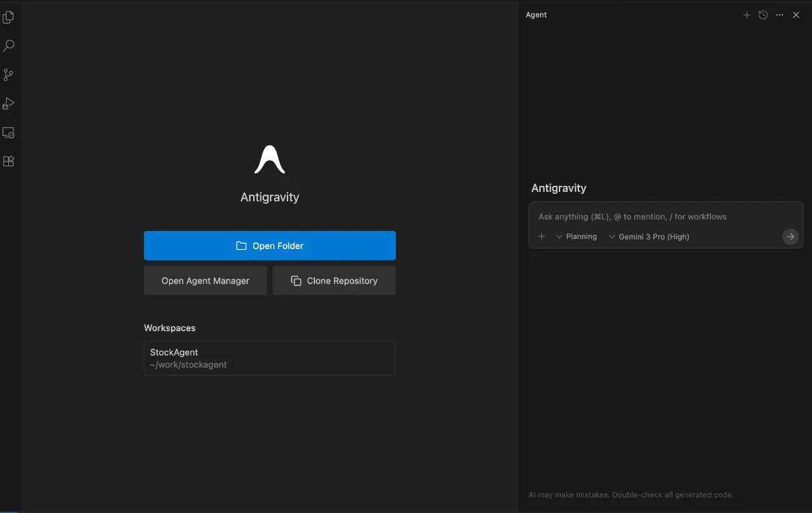Open the StockAgent workspace entry
Screen dimensions: 812x513
(x=269, y=358)
